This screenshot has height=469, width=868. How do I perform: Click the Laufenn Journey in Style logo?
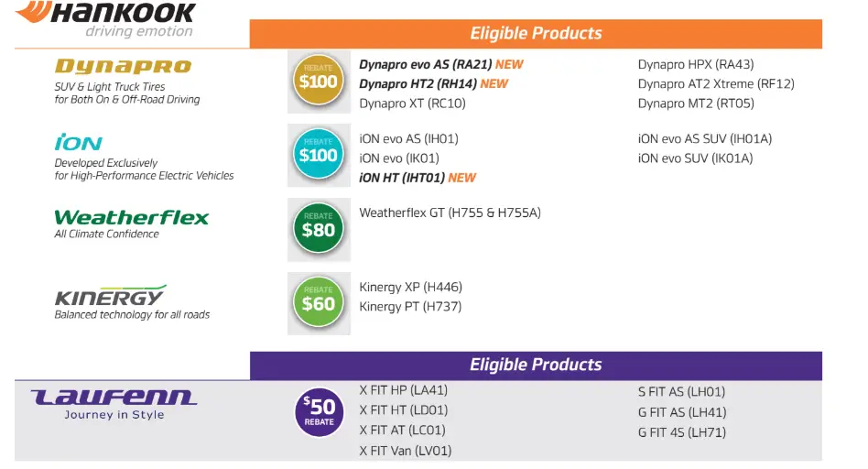click(114, 404)
